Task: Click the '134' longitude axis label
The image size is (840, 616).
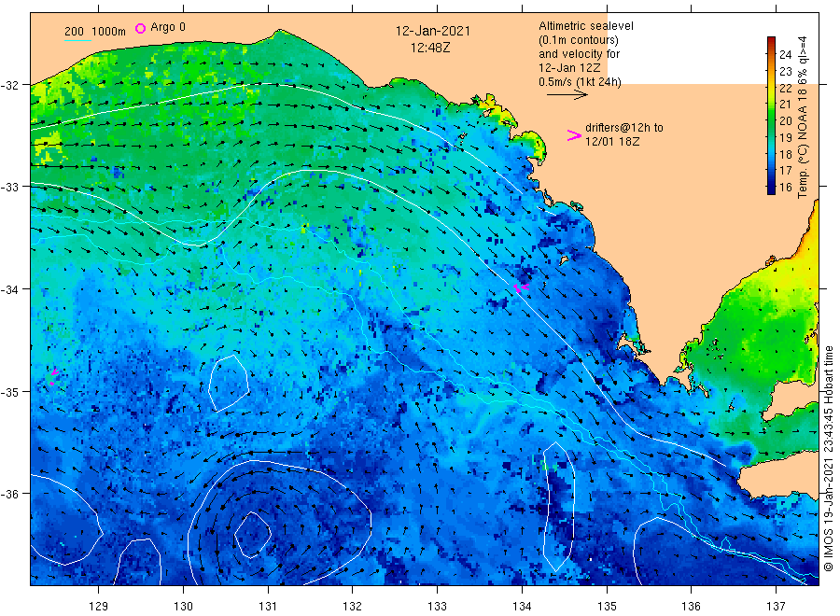Action: pyautogui.click(x=522, y=606)
